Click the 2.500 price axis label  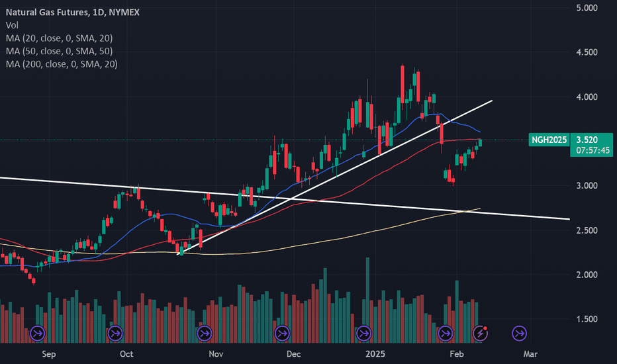(587, 230)
